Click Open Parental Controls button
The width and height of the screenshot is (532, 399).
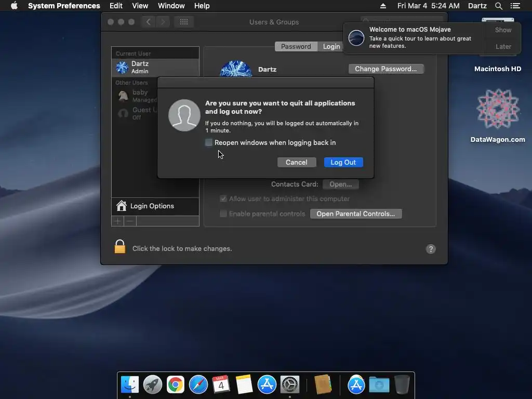356,214
